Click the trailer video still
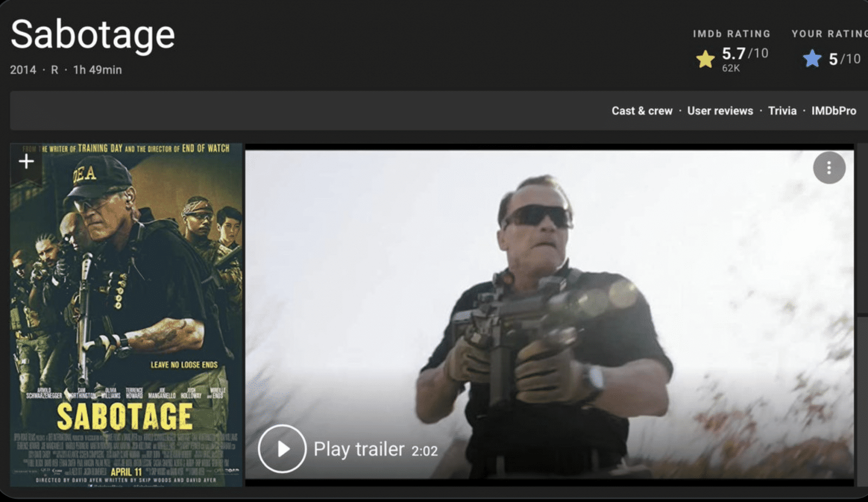The height and width of the screenshot is (502, 868). point(549,315)
